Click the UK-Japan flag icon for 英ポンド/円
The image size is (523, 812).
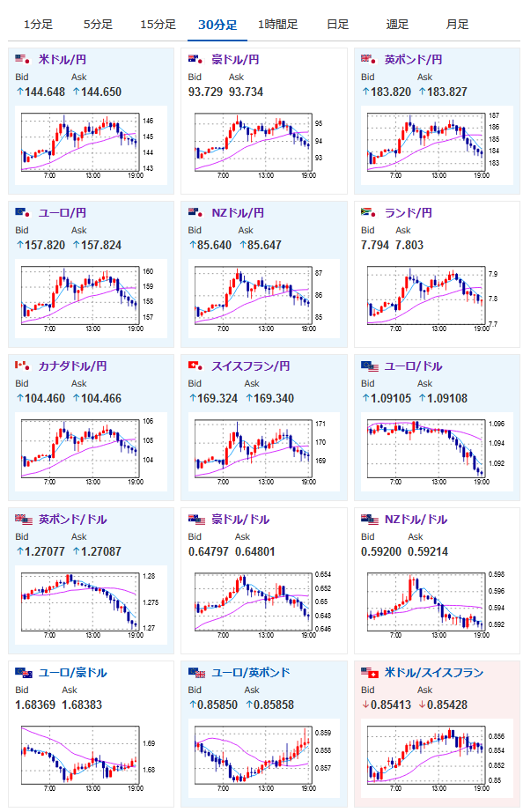coord(369,60)
